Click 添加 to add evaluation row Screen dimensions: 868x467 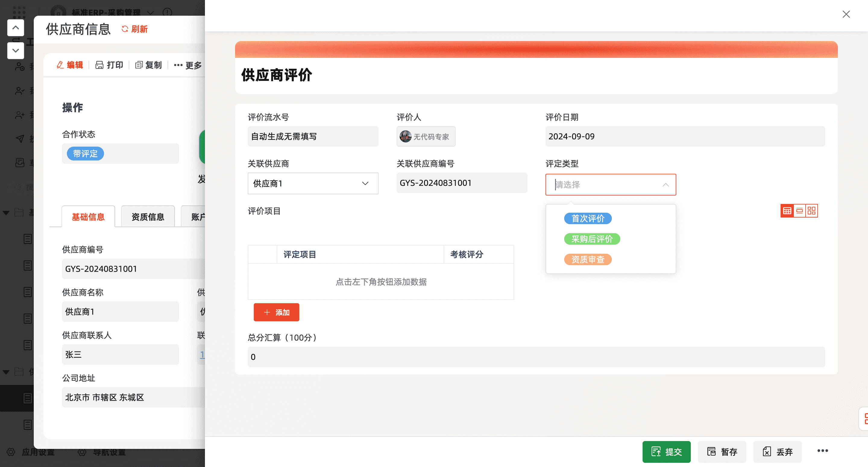coord(276,312)
